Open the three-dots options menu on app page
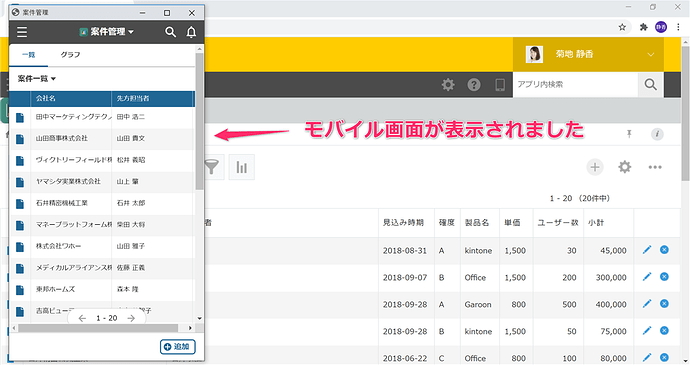Viewport: 690px width, 365px height. tap(655, 167)
